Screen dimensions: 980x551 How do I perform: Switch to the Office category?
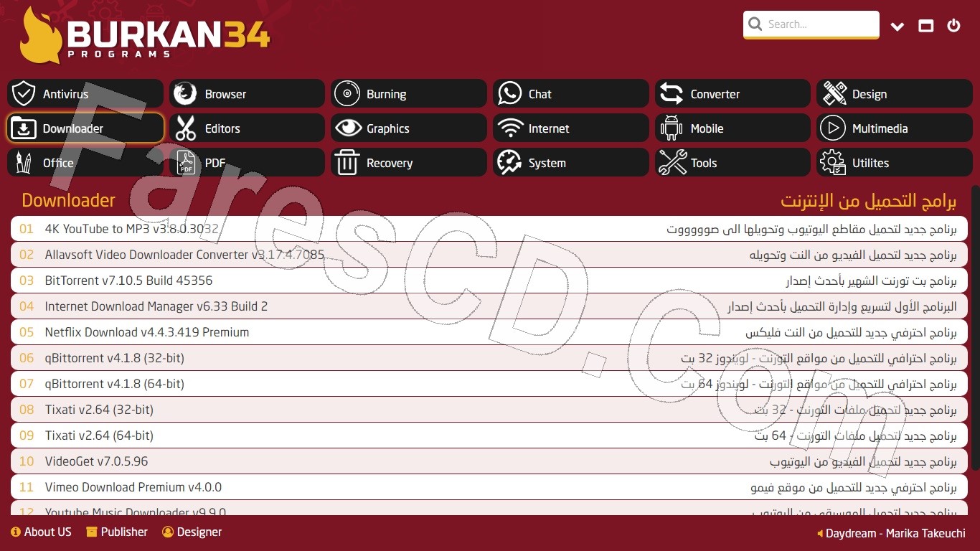[x=85, y=163]
